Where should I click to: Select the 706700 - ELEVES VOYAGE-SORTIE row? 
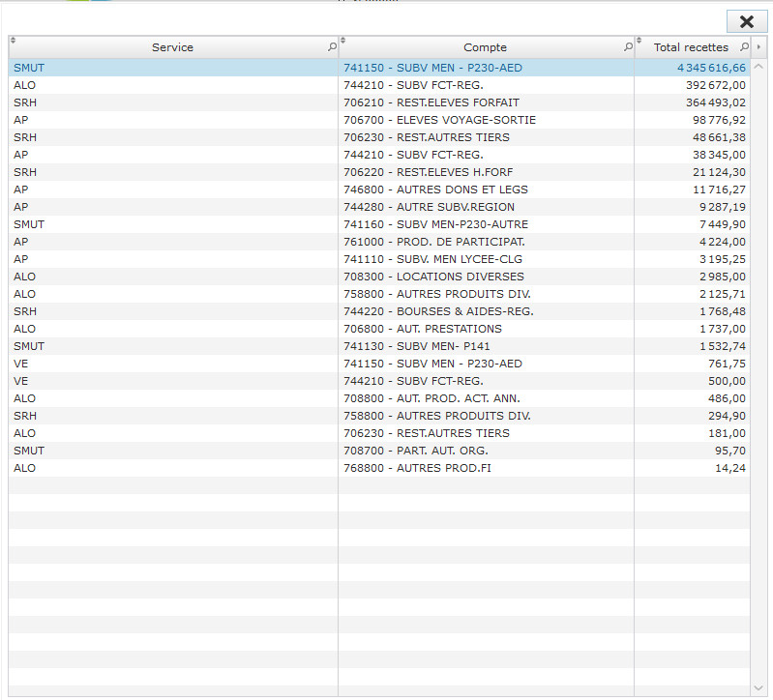(x=439, y=120)
